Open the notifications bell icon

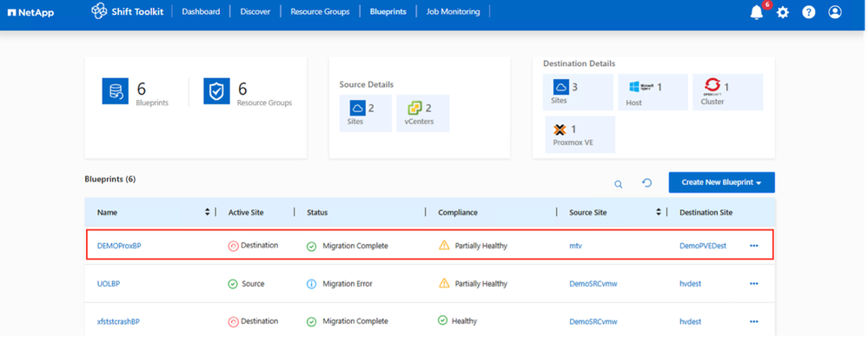(756, 12)
